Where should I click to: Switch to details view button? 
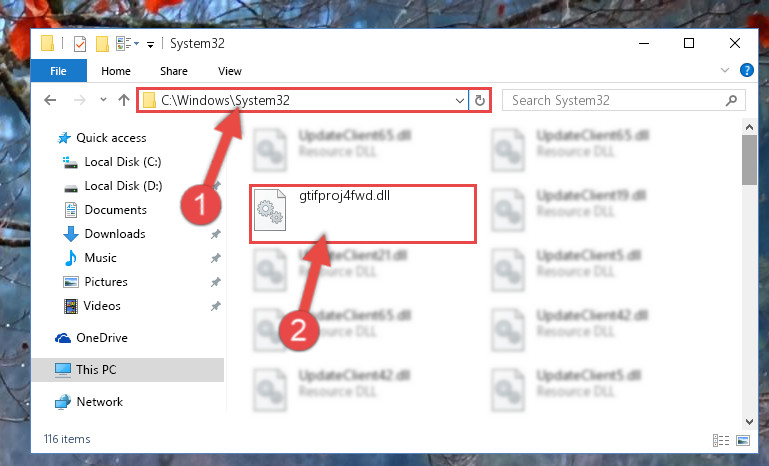point(720,440)
